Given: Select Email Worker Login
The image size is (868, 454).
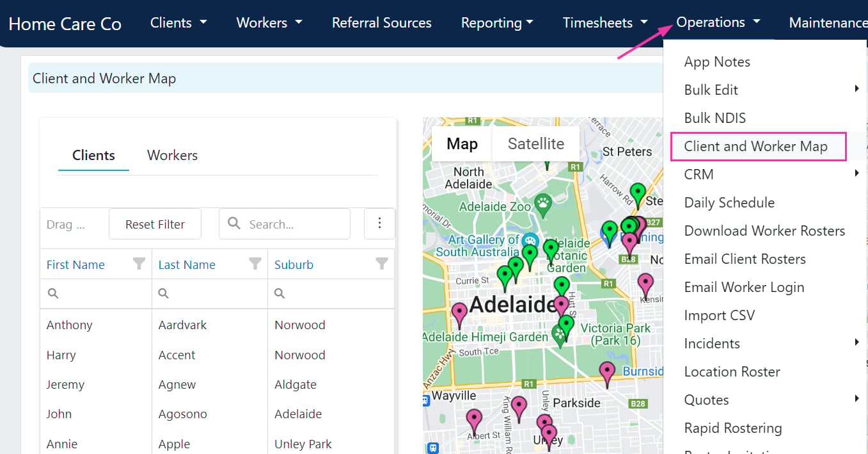Looking at the screenshot, I should pyautogui.click(x=744, y=287).
